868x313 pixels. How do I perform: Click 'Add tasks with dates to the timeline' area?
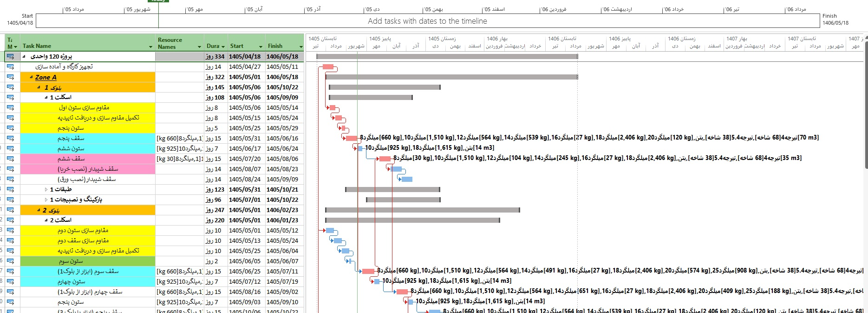(427, 21)
